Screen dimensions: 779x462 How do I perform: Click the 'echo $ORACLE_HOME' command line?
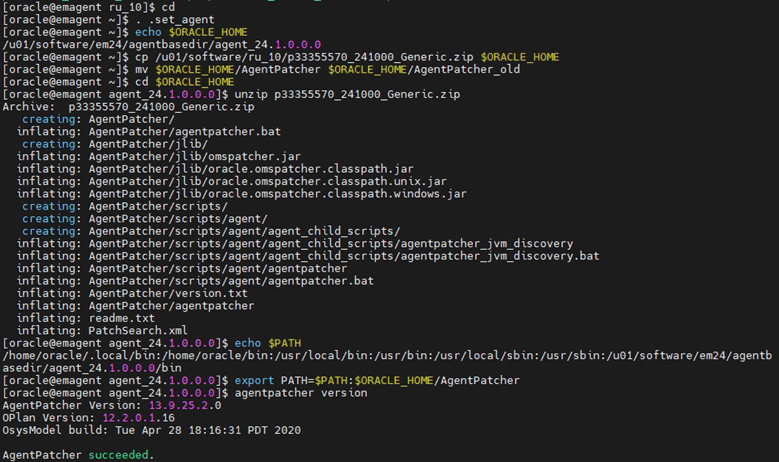click(125, 32)
